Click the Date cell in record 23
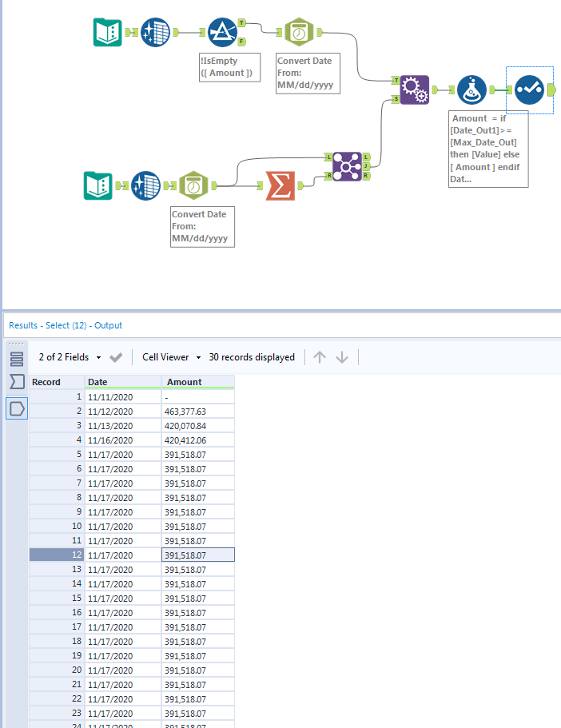This screenshot has height=728, width=561. tap(123, 713)
